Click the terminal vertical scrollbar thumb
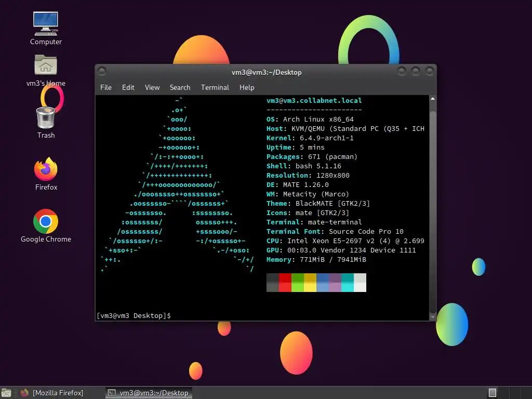The height and width of the screenshot is (399, 532). pyautogui.click(x=433, y=212)
